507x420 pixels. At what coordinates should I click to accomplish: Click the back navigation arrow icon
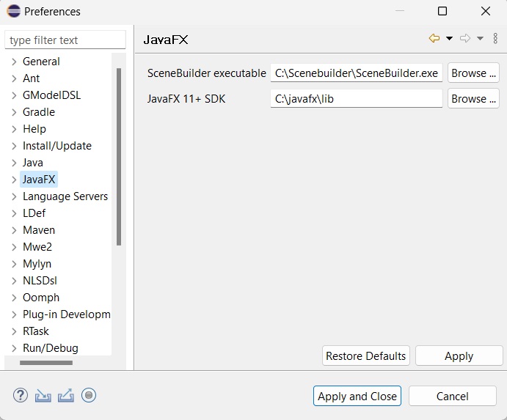pyautogui.click(x=434, y=39)
